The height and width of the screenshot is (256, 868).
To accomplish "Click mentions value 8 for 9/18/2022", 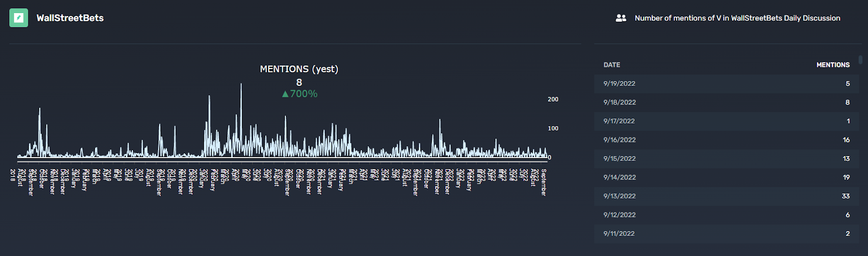I will [x=847, y=102].
